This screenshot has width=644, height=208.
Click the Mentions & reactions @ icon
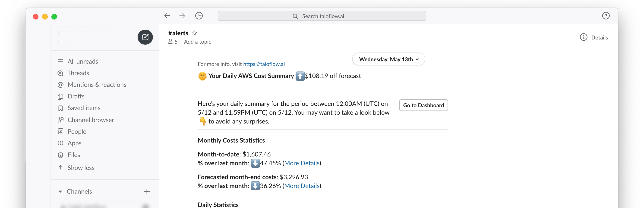(x=60, y=85)
